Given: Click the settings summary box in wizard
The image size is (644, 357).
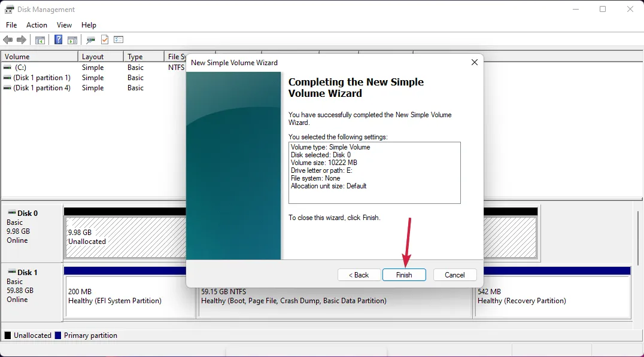Looking at the screenshot, I should tap(375, 173).
